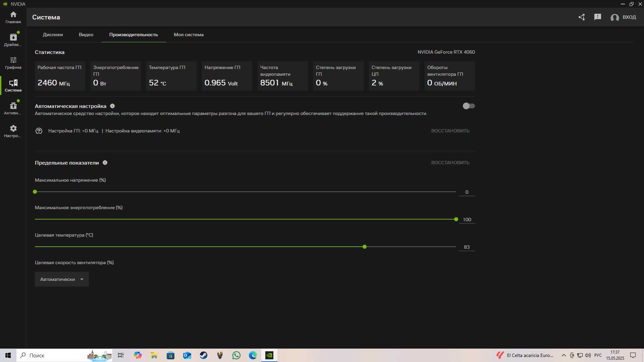Open the Windows Start menu
The height and width of the screenshot is (362, 644).
click(8, 355)
